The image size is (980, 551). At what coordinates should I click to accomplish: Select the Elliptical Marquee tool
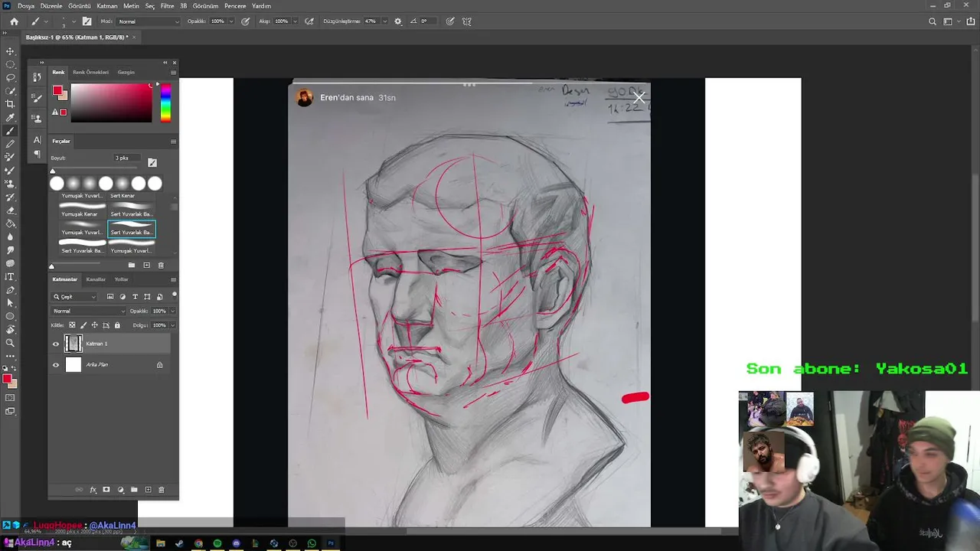click(x=10, y=64)
